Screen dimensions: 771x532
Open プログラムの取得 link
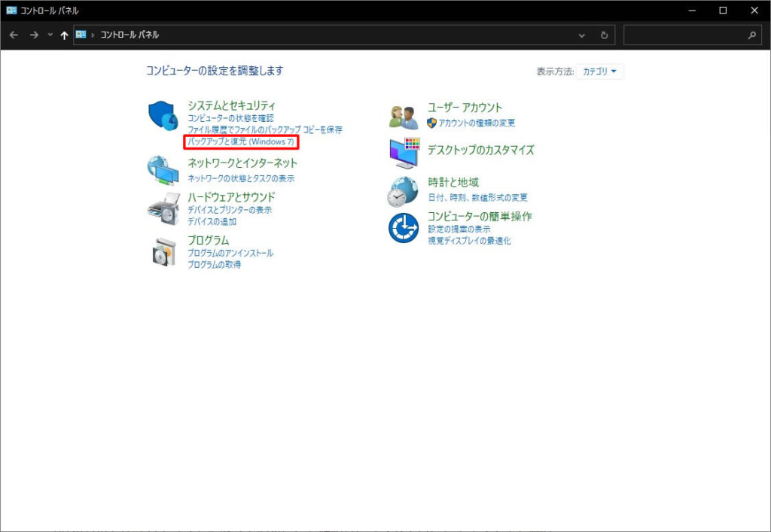pyautogui.click(x=215, y=264)
